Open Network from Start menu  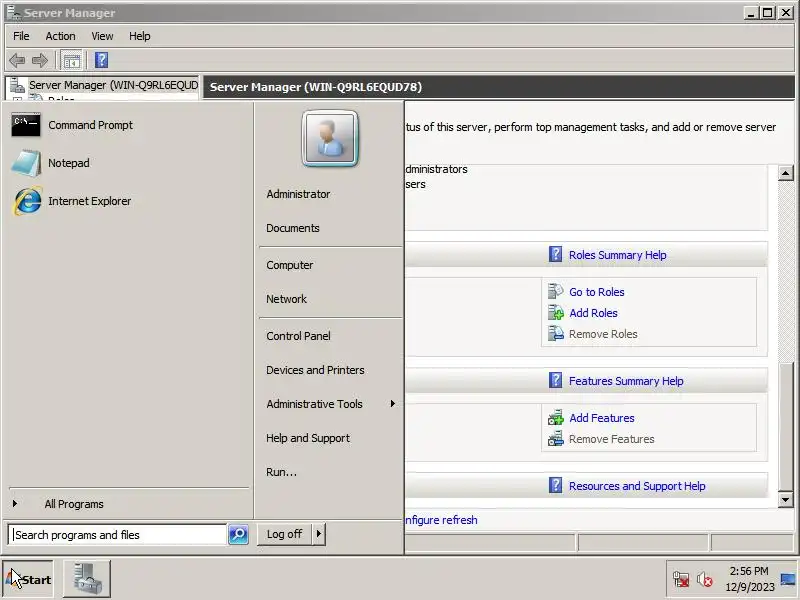coord(286,299)
